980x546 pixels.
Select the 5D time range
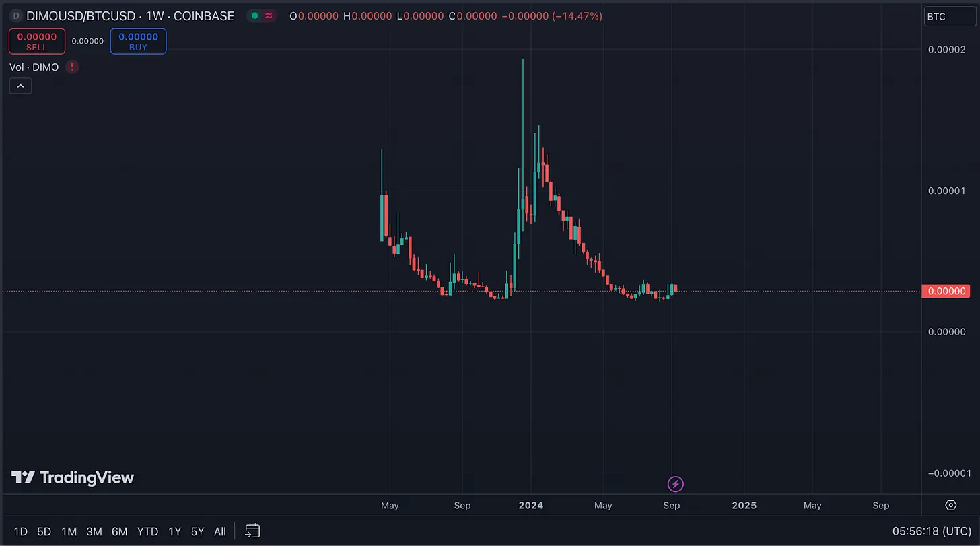tap(44, 532)
